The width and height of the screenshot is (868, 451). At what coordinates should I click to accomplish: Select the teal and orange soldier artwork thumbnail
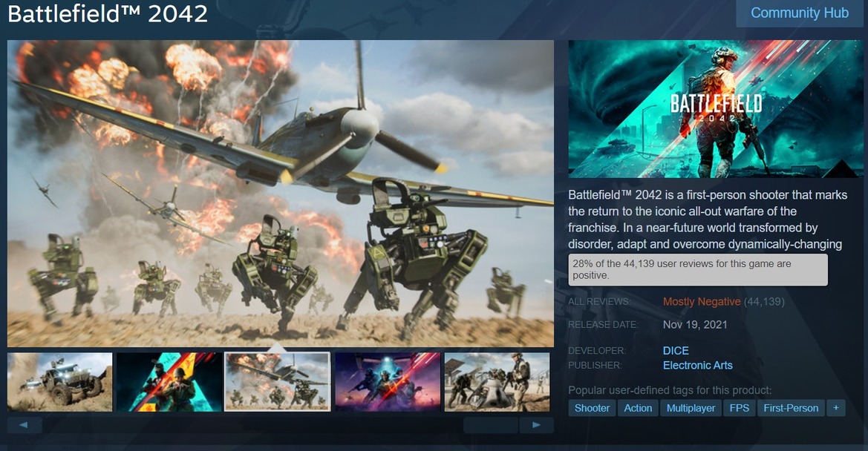169,382
